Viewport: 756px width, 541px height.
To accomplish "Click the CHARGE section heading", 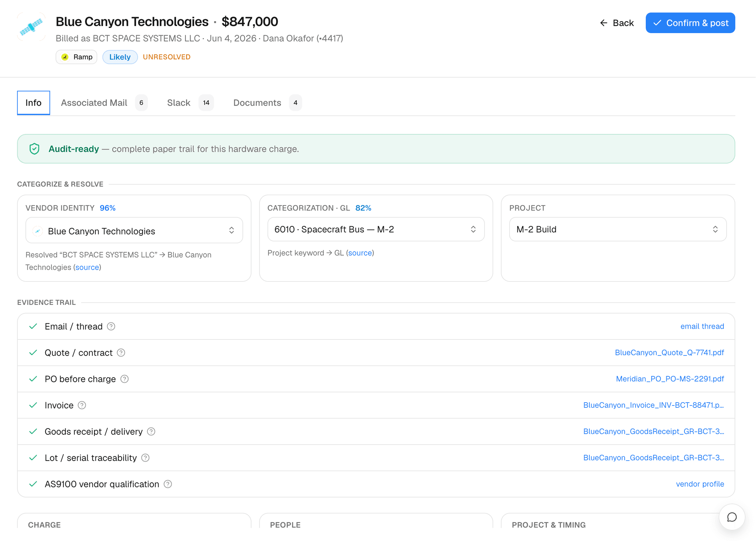I will pyautogui.click(x=44, y=525).
